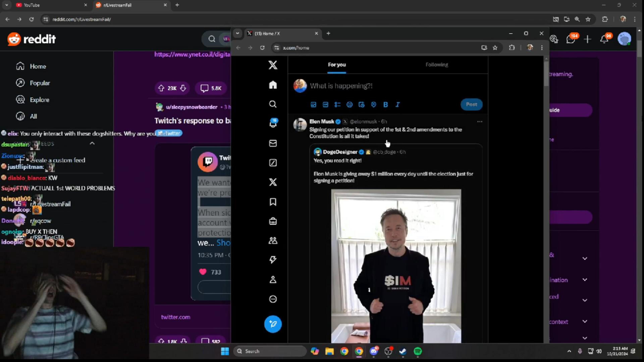The width and height of the screenshot is (644, 362).
Task: Expand the 'context' rule chevron
Action: pyautogui.click(x=585, y=321)
